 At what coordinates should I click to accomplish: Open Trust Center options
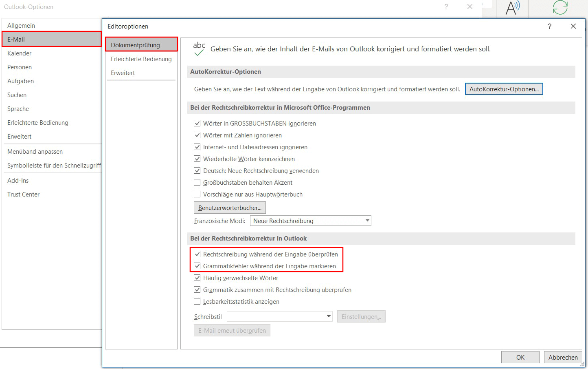pyautogui.click(x=52, y=194)
